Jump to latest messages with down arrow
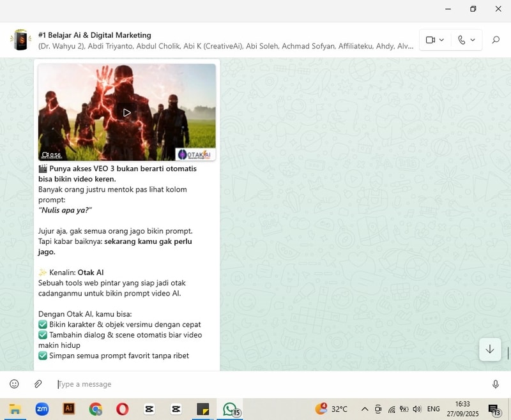The width and height of the screenshot is (511, 420). tap(490, 349)
